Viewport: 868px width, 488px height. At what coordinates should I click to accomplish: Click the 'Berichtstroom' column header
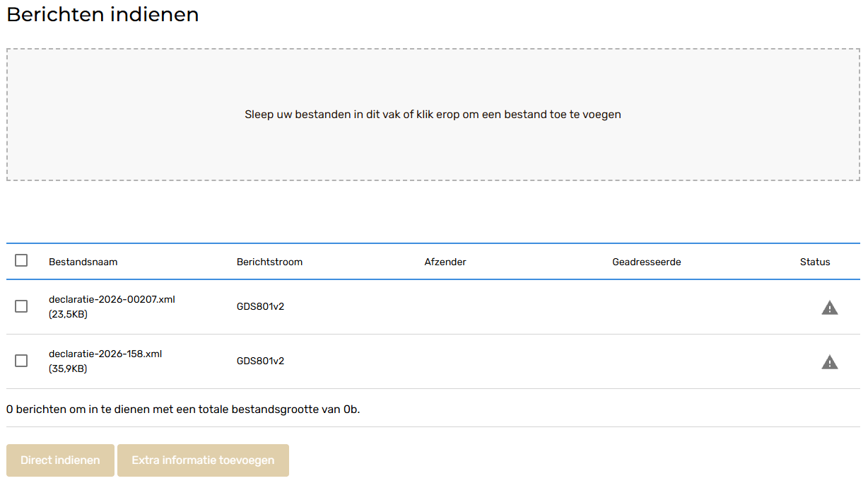coord(269,262)
